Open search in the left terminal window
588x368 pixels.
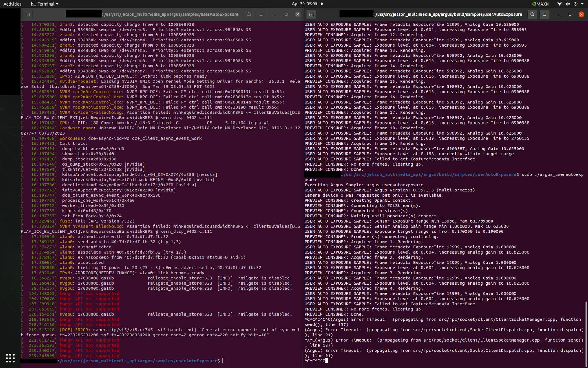pyautogui.click(x=249, y=14)
